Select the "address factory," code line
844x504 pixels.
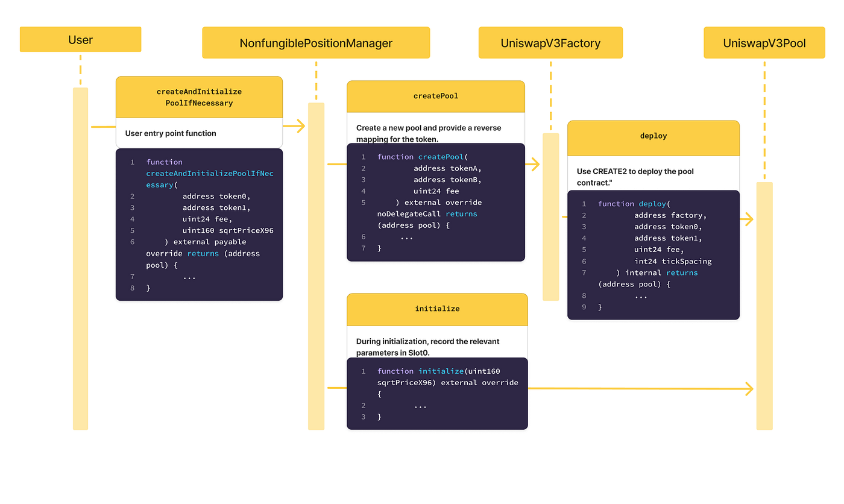pyautogui.click(x=670, y=215)
